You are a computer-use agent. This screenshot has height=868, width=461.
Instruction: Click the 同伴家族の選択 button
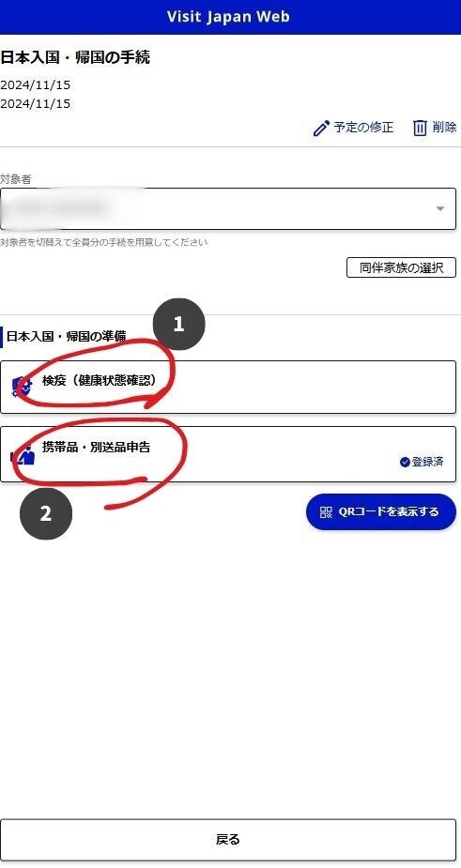[401, 268]
